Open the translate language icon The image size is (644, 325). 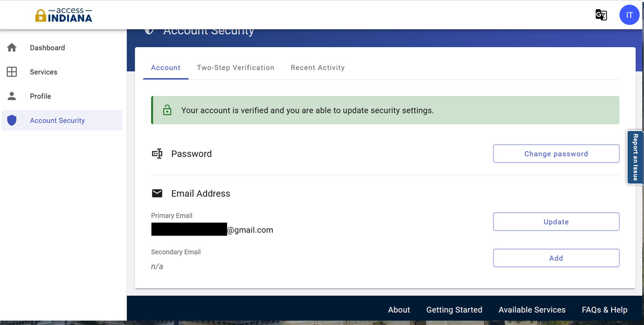click(601, 15)
